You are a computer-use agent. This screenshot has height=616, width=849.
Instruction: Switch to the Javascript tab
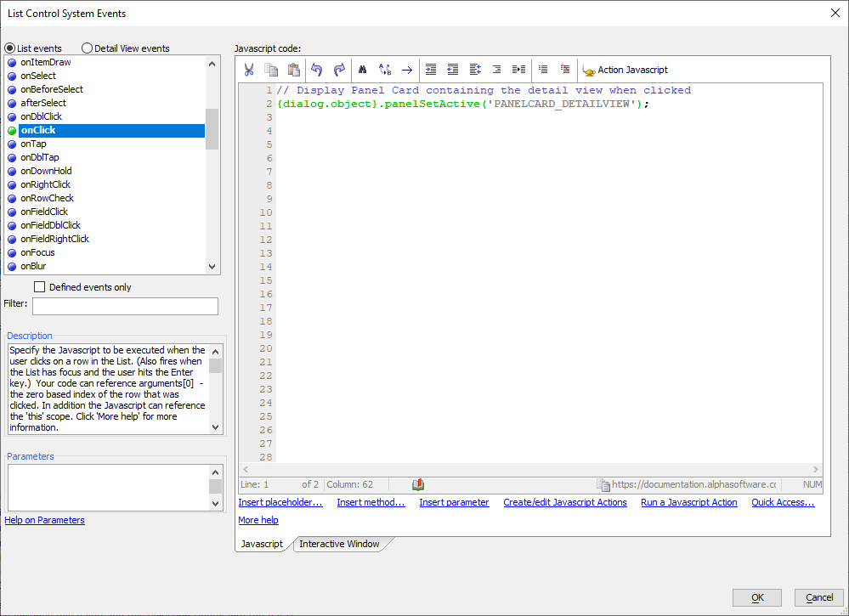pyautogui.click(x=262, y=544)
